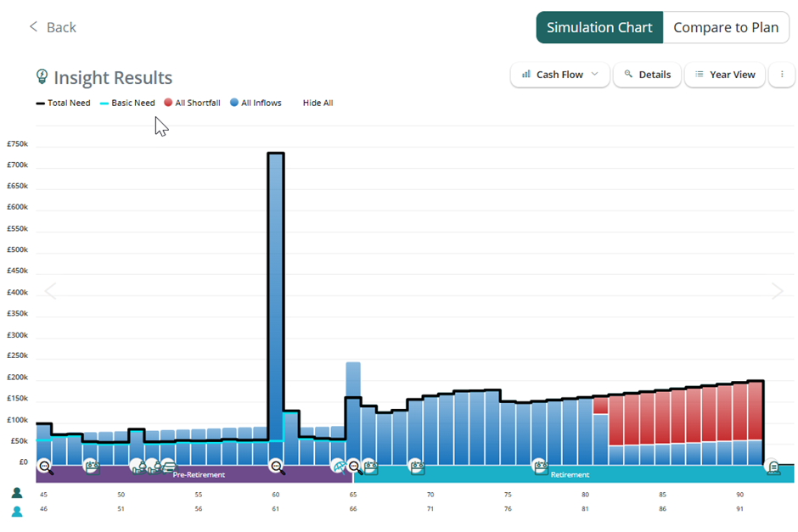Viewport: 798px width, 532px height.
Task: Click the Details button
Action: click(x=646, y=75)
